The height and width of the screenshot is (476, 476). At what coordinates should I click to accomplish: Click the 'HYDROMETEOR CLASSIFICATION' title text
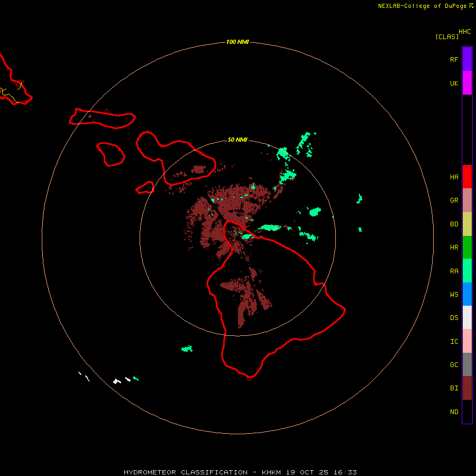pyautogui.click(x=186, y=472)
